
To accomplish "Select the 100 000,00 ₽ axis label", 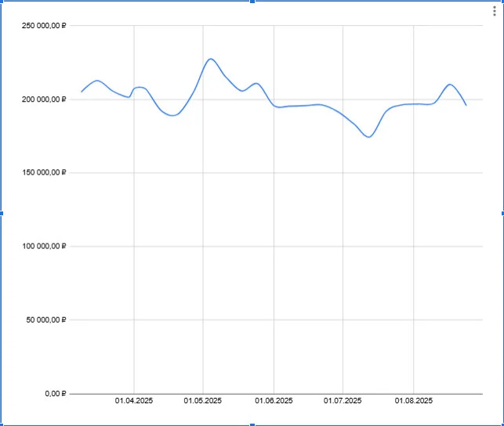I will coord(44,246).
